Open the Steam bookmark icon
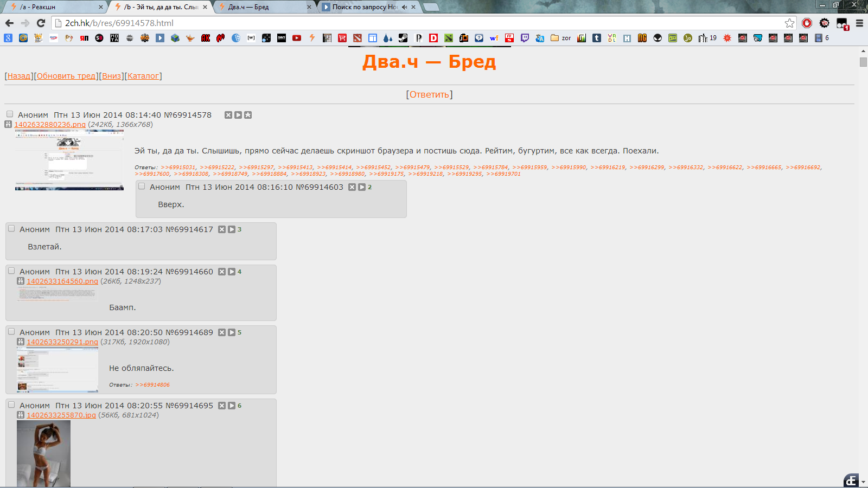 [x=403, y=38]
